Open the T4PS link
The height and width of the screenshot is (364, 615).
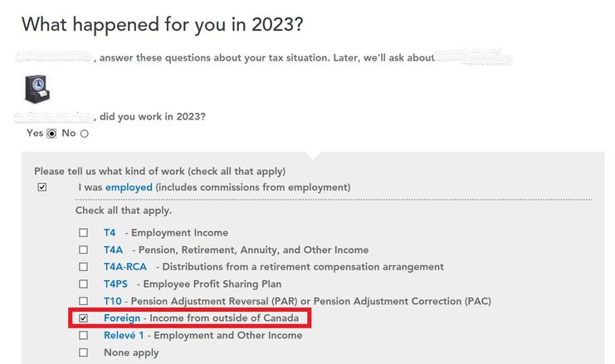tap(115, 284)
